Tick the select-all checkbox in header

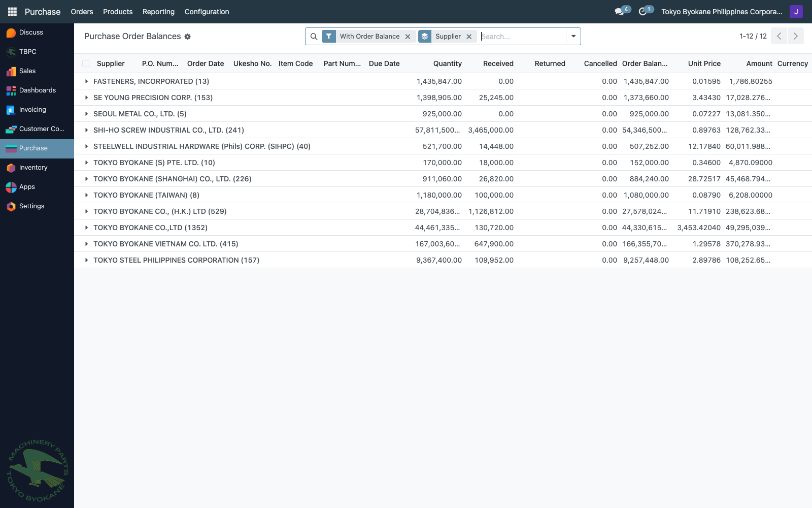[x=86, y=63]
